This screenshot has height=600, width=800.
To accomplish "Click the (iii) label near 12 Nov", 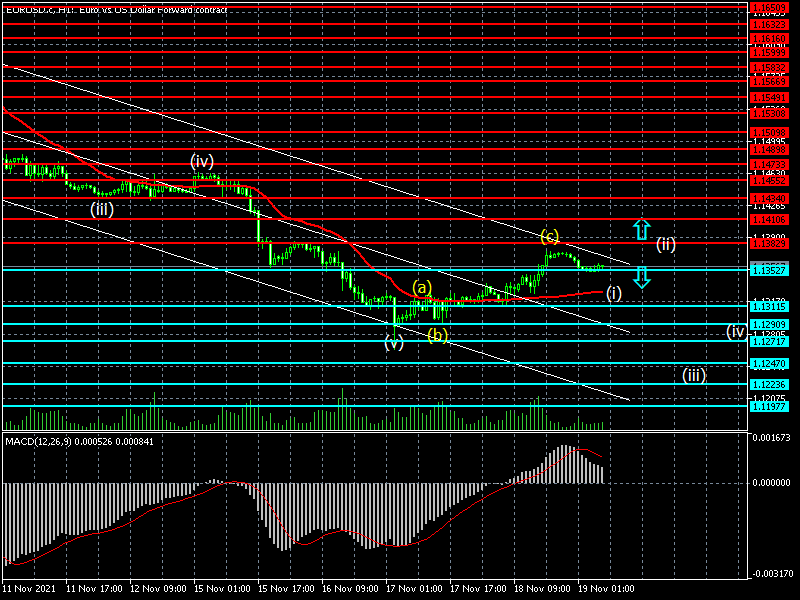I will tap(102, 209).
